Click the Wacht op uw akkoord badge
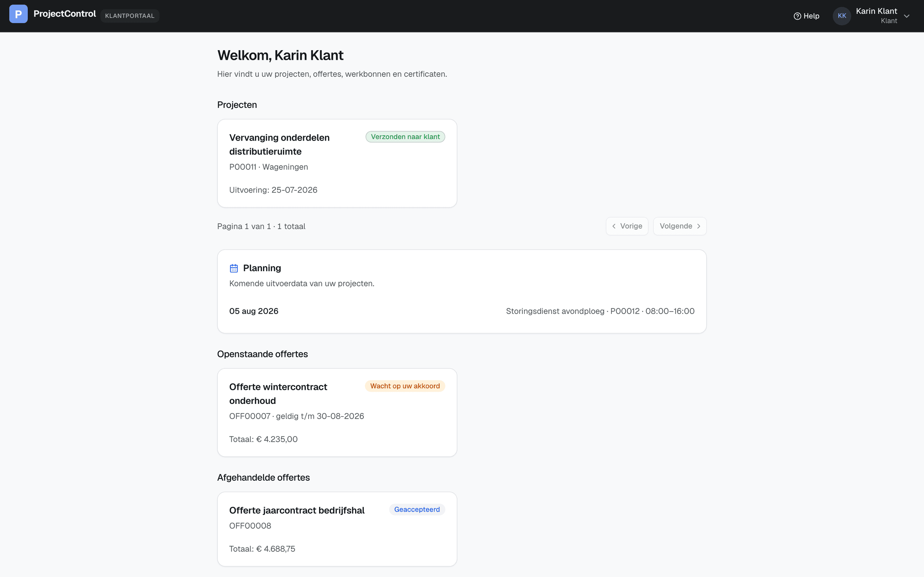This screenshot has width=924, height=577. [x=405, y=386]
